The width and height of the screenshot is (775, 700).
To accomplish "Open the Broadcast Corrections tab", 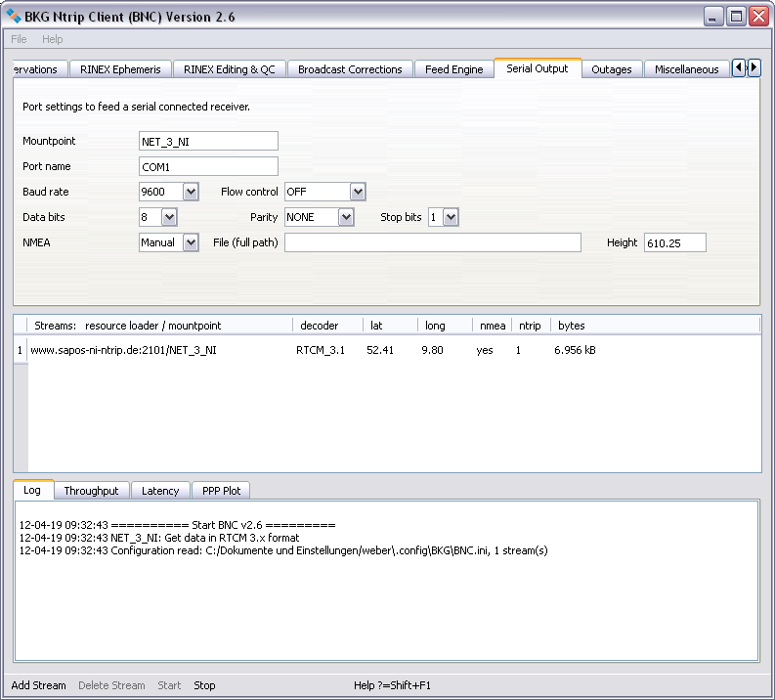I will click(x=350, y=69).
